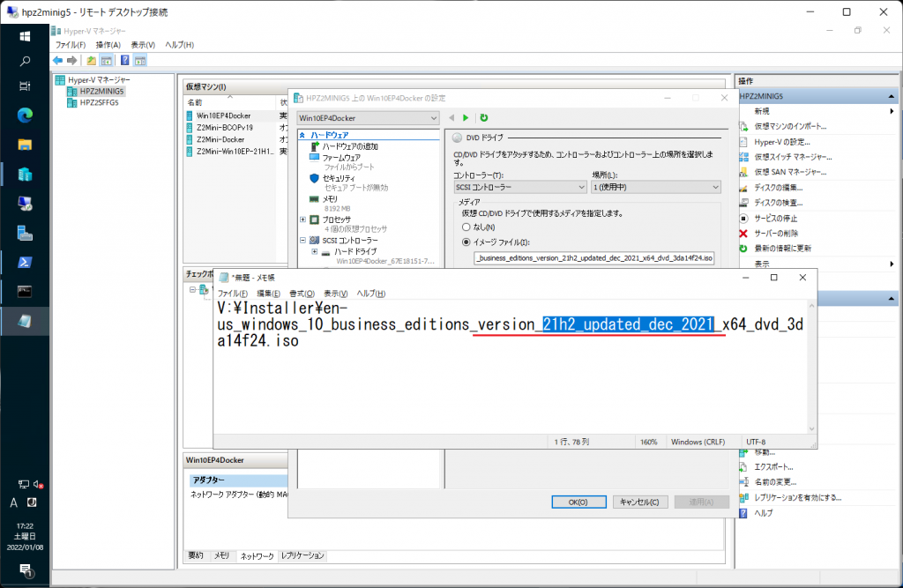Open コントローラー(T) dropdown
Image resolution: width=903 pixels, height=588 pixels.
click(x=520, y=187)
